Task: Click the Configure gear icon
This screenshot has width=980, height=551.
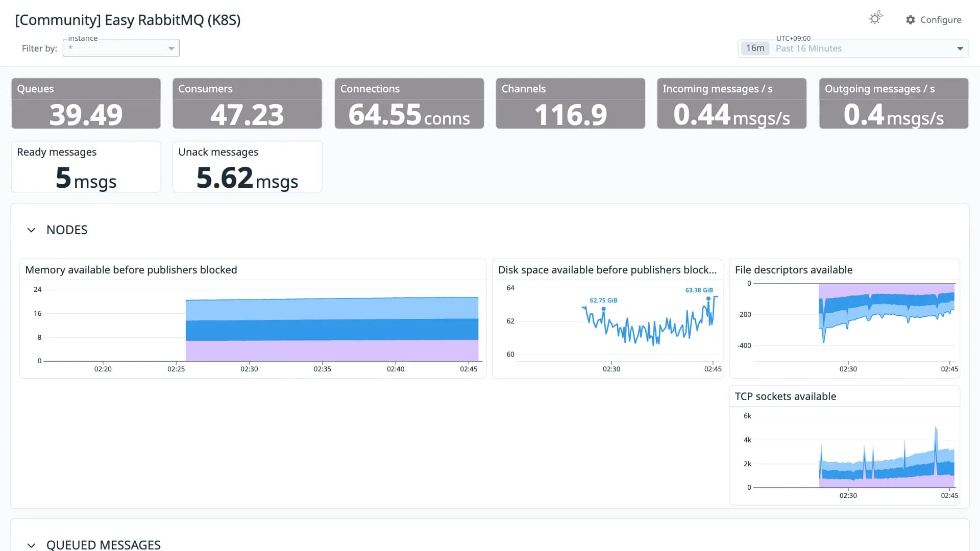Action: click(x=911, y=20)
